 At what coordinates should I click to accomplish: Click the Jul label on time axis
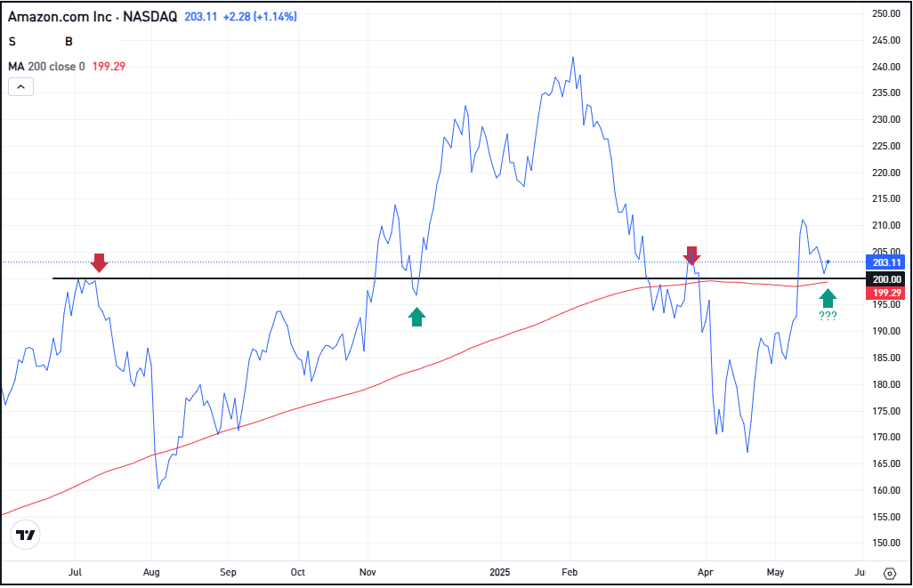coord(75,572)
